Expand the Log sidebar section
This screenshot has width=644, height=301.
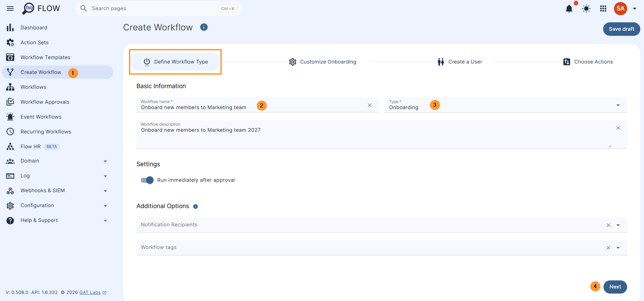105,176
